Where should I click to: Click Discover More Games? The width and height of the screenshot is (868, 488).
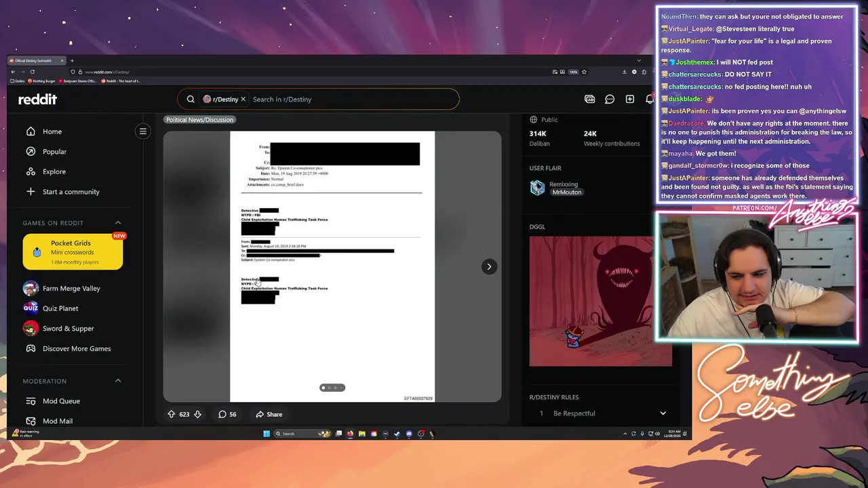(x=77, y=348)
